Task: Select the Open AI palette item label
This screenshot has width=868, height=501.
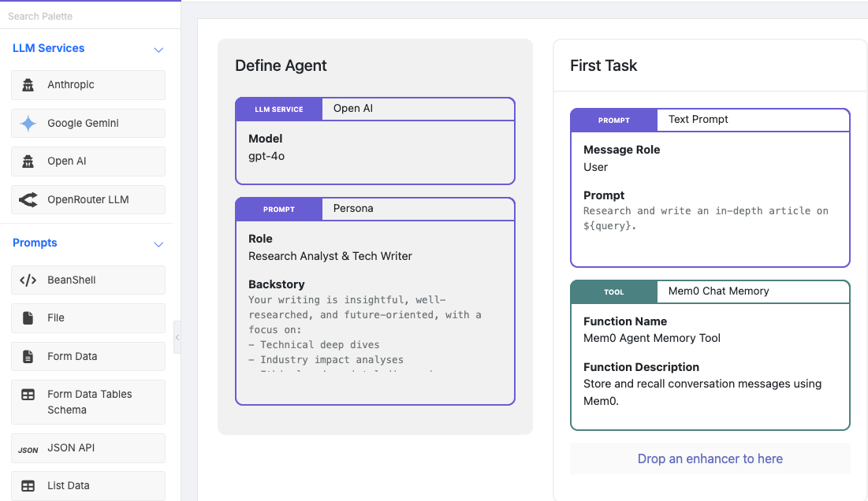Action: (66, 161)
